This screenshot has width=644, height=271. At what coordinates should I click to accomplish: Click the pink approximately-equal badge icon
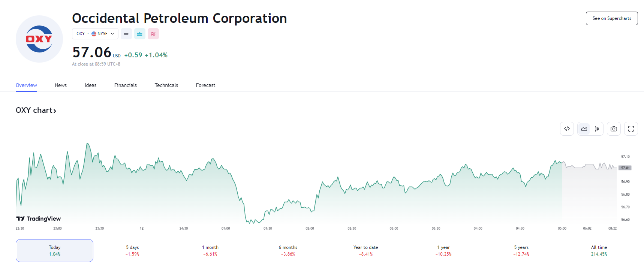[x=153, y=34]
